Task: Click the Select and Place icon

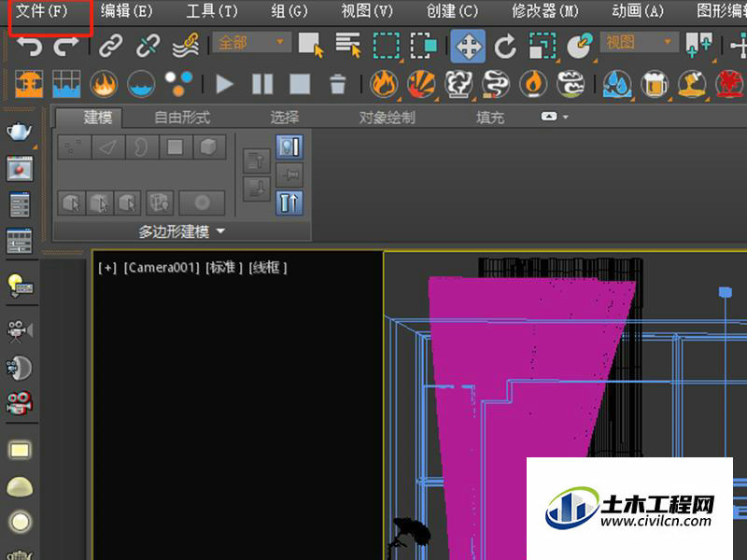Action: [580, 46]
